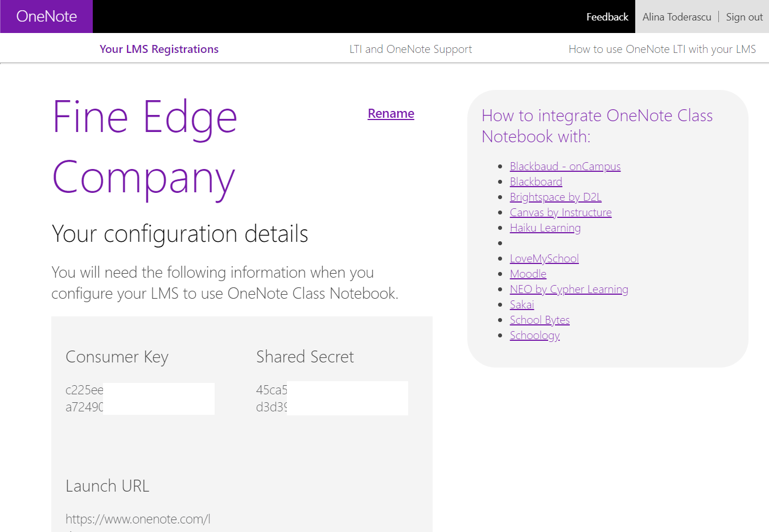The height and width of the screenshot is (532, 769).
Task: Click the Launch URL label
Action: (108, 486)
